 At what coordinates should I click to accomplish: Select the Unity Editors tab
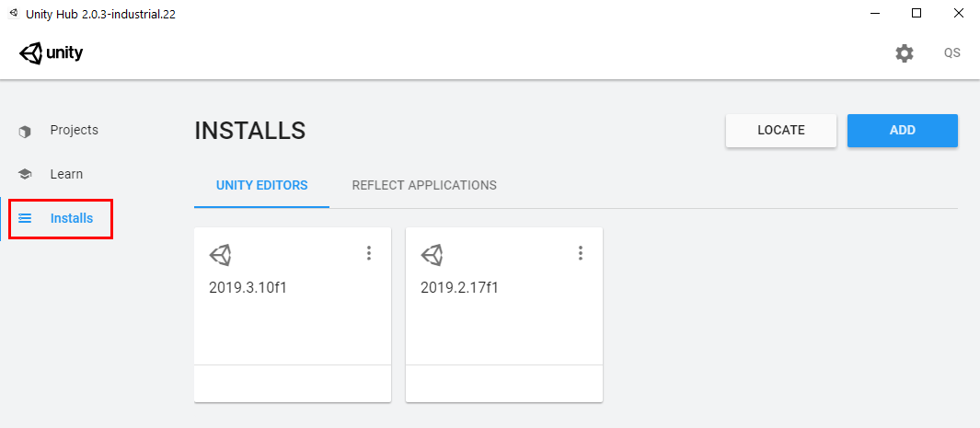click(261, 185)
